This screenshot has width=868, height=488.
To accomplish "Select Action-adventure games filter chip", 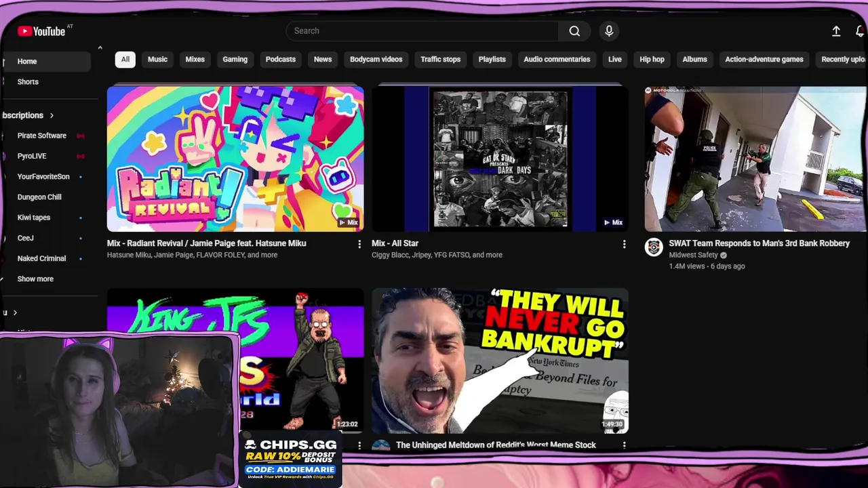I will 764,59.
